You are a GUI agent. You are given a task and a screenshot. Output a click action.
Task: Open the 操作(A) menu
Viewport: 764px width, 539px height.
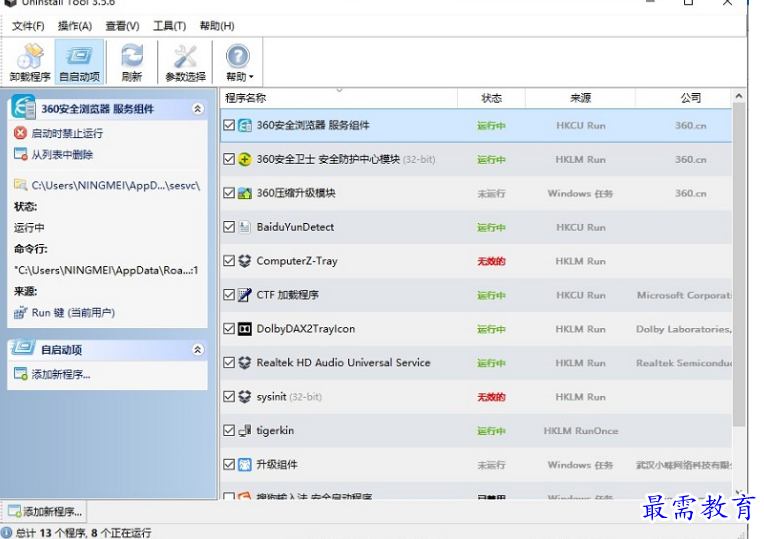pyautogui.click(x=75, y=26)
